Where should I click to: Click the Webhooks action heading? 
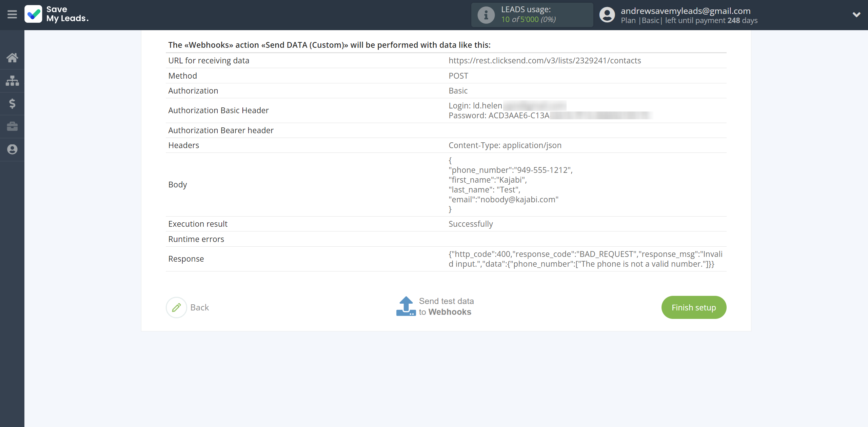329,45
